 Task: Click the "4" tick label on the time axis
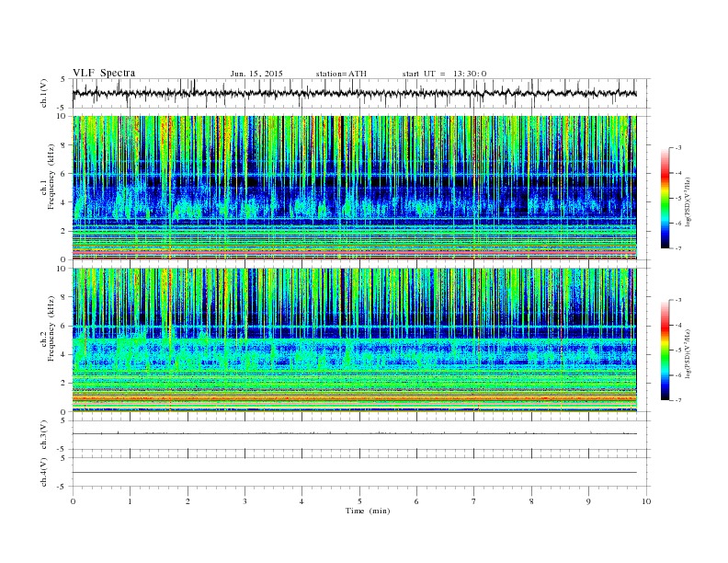pyautogui.click(x=302, y=501)
